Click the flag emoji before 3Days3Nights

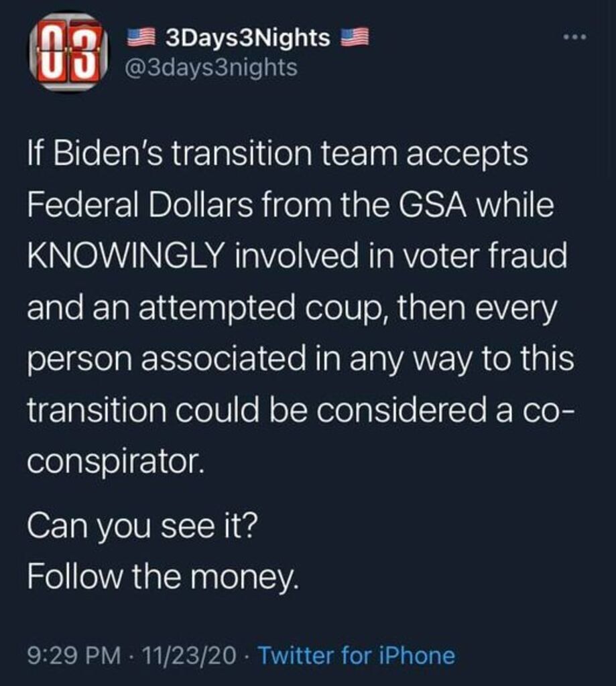(x=141, y=39)
